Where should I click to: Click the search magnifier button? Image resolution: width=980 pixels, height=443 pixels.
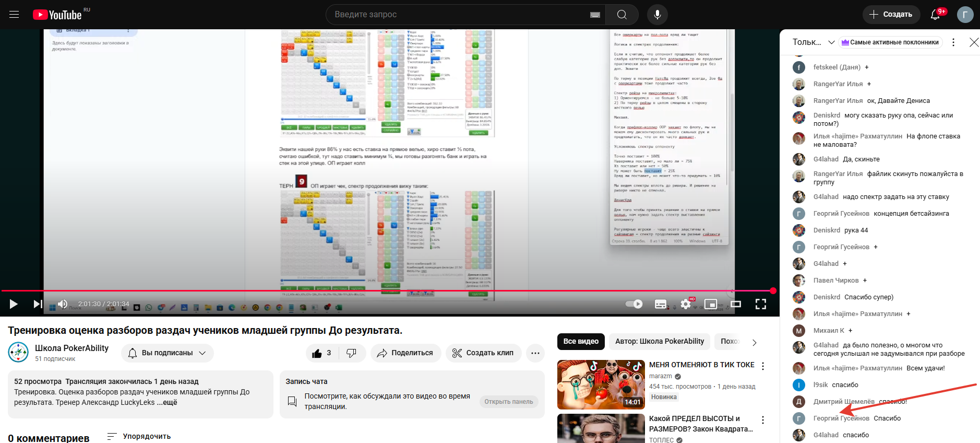tap(622, 15)
